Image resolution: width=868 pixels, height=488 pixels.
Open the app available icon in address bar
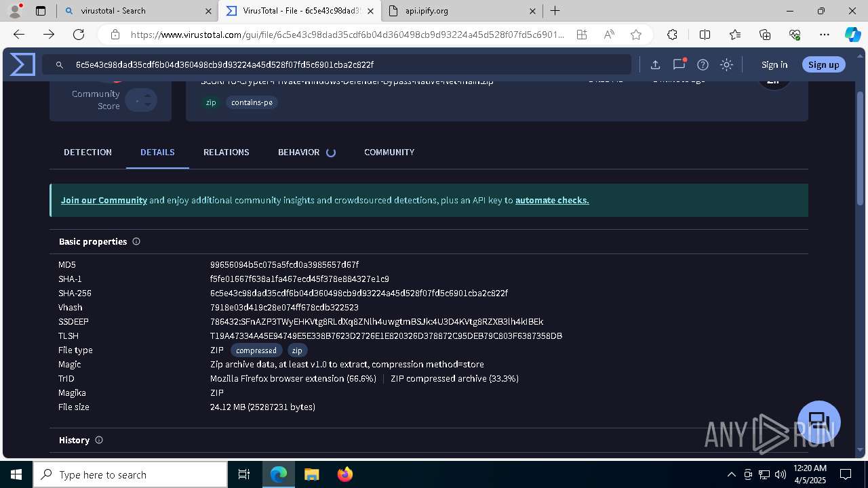point(582,35)
